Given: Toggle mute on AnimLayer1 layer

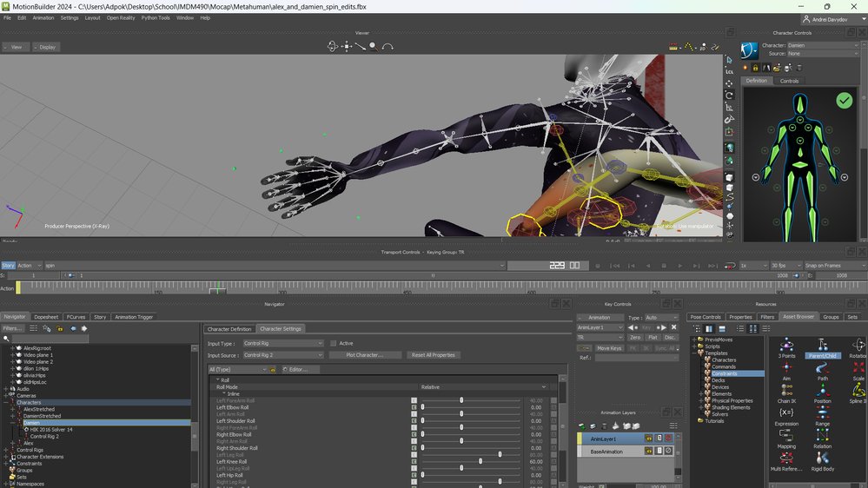Looking at the screenshot, I should 668,439.
